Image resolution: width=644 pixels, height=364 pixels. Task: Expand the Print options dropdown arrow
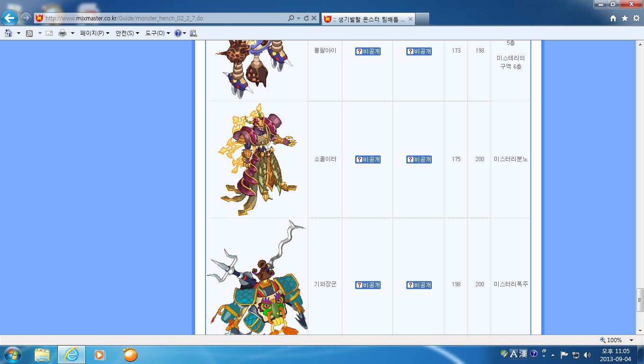72,33
